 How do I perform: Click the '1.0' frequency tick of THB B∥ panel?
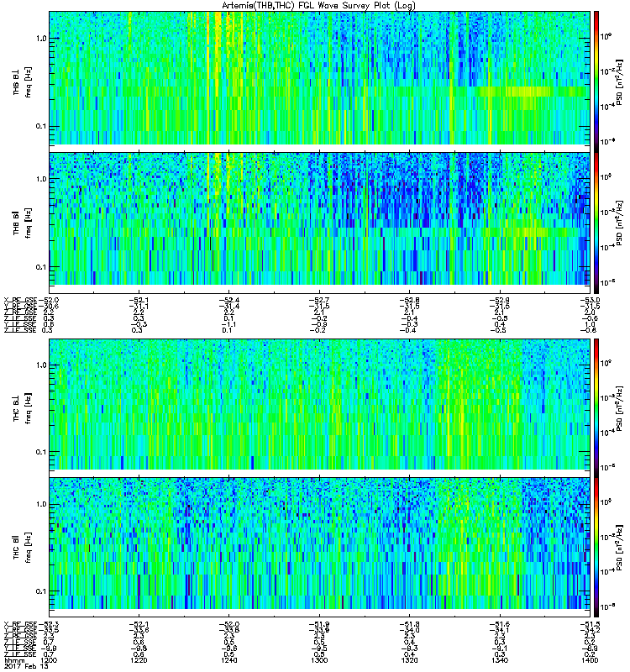pos(41,179)
